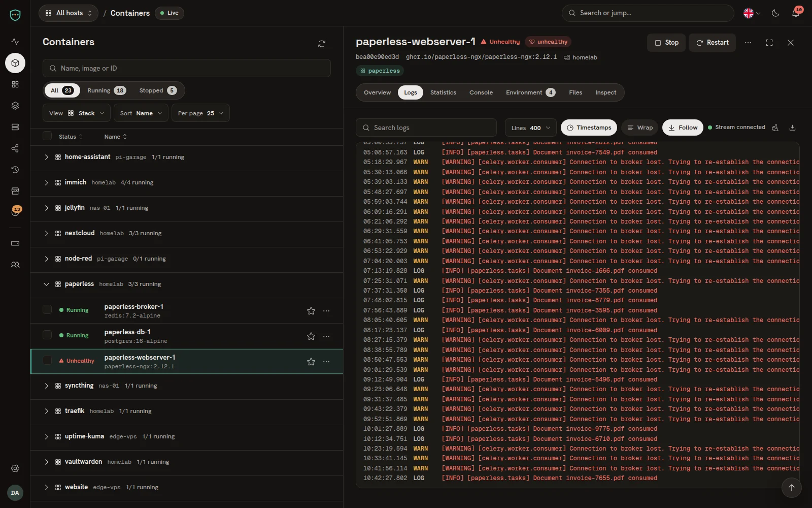812x508 pixels.
Task: Click the paperless stack tag
Action: pyautogui.click(x=380, y=71)
